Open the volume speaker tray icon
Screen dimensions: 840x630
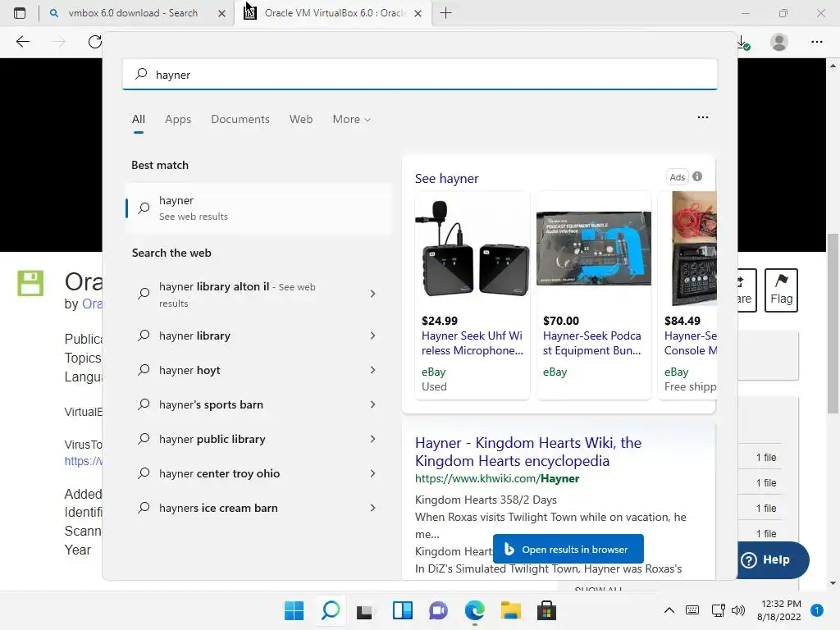[x=738, y=610]
